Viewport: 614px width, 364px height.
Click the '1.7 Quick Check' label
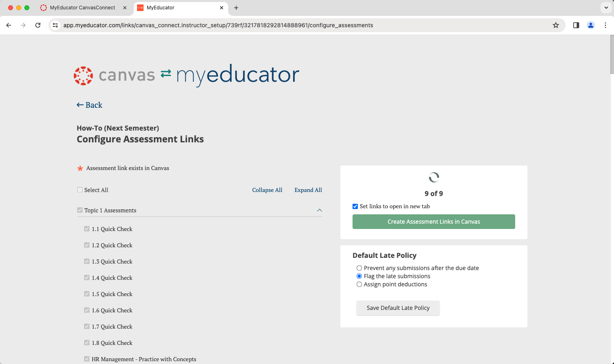tap(112, 327)
